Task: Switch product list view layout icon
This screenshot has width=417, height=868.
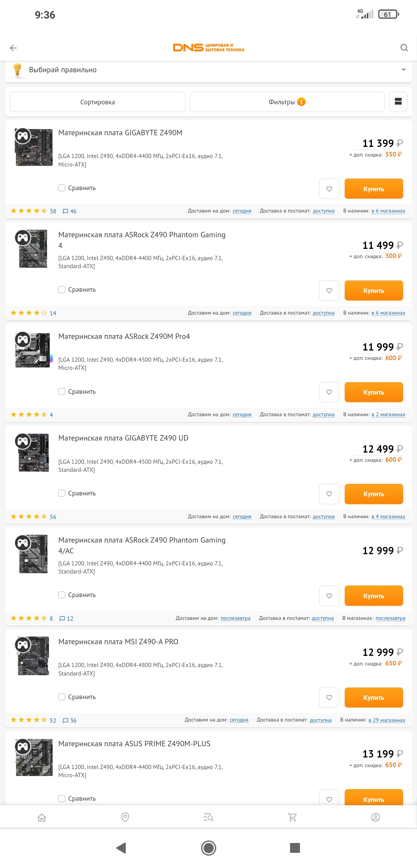Action: (x=398, y=102)
